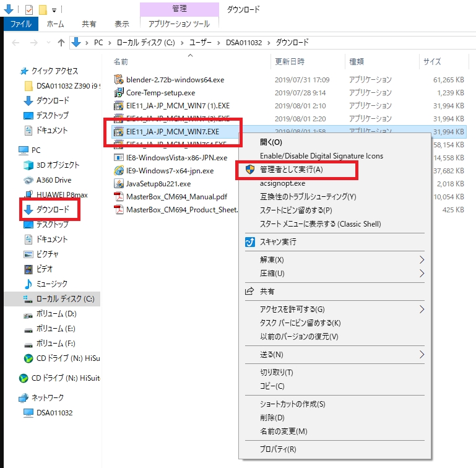Click ローカル ディスク (C:) in address bar

[x=145, y=43]
